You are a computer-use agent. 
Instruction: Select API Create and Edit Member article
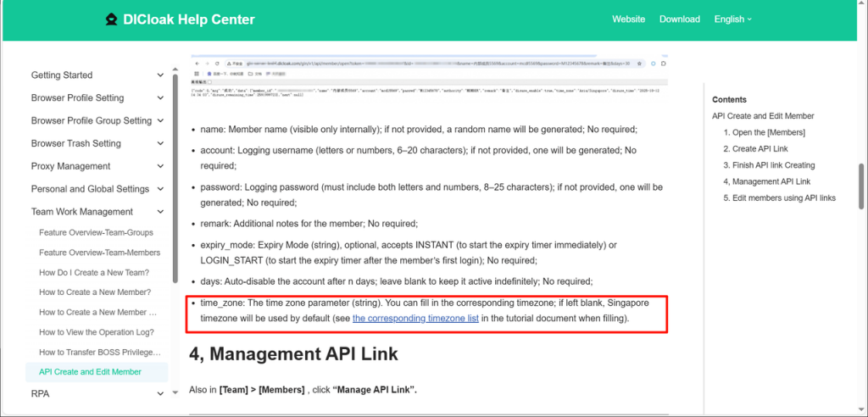pyautogui.click(x=90, y=372)
